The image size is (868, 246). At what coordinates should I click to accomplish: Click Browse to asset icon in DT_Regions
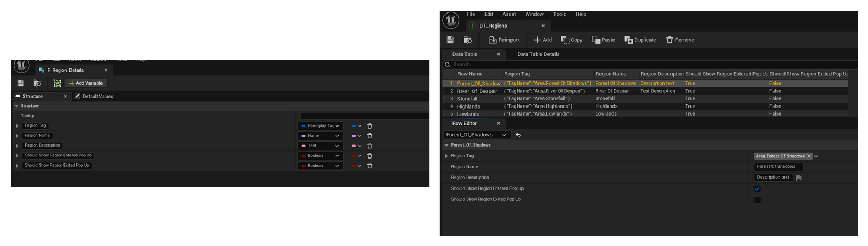468,40
